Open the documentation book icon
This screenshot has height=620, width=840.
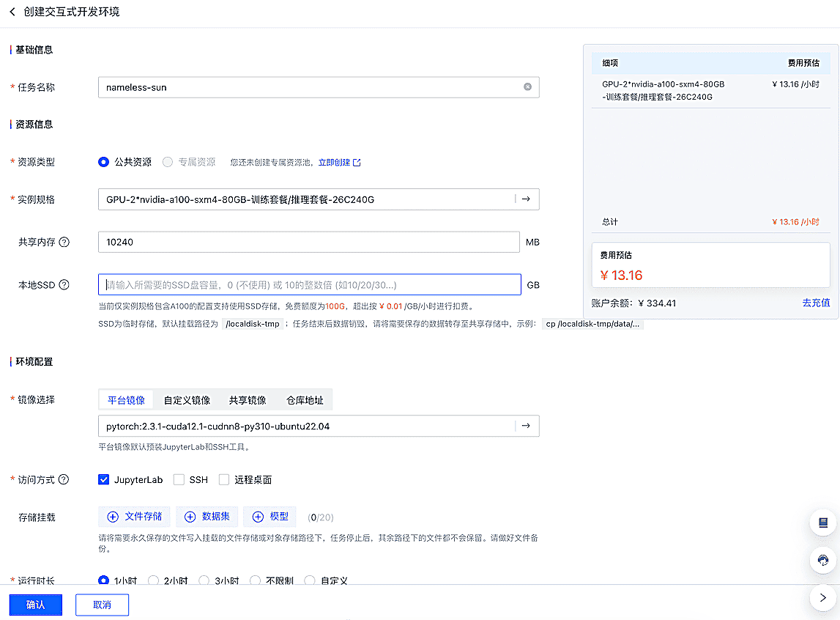point(823,523)
